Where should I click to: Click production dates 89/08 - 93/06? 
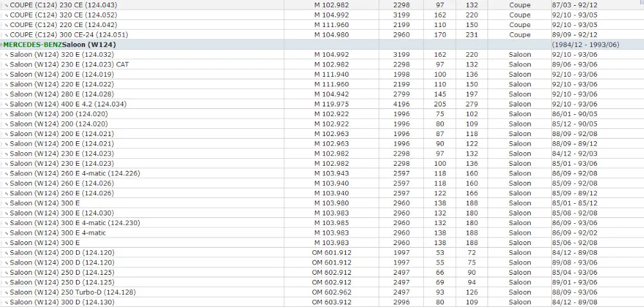click(574, 262)
